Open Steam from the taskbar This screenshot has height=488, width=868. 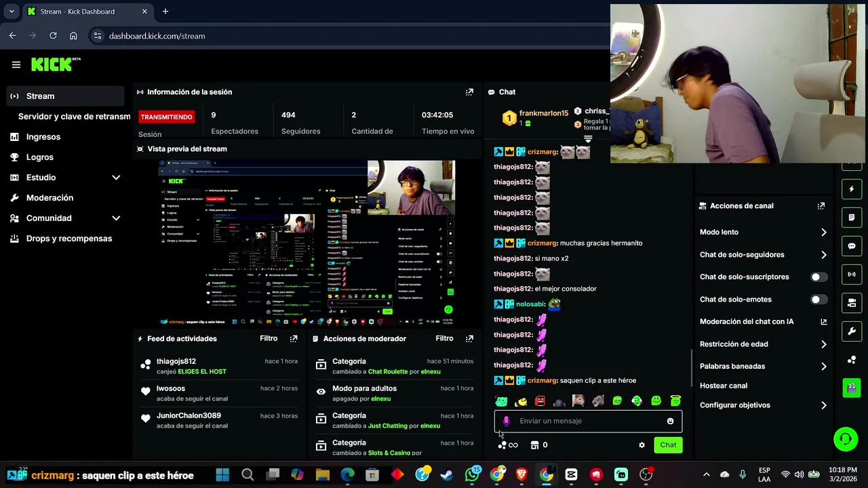pos(447,475)
